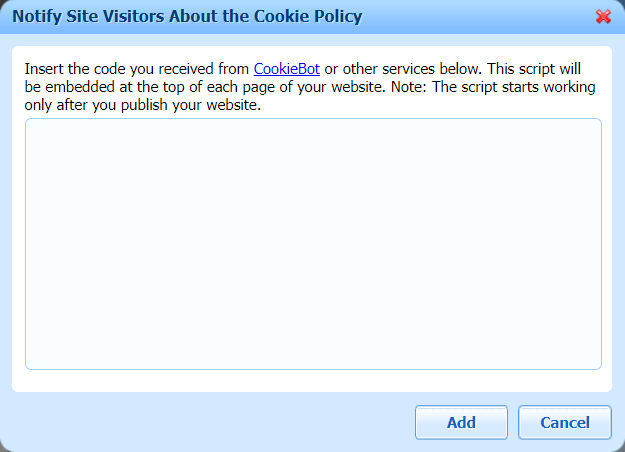Dismiss the dialog using Cancel
625x452 pixels.
565,422
